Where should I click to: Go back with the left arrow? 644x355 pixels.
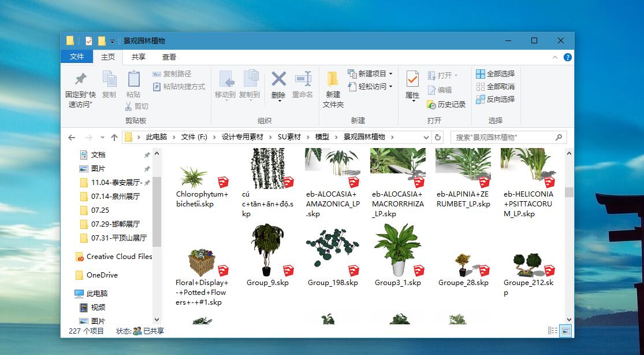pos(72,138)
